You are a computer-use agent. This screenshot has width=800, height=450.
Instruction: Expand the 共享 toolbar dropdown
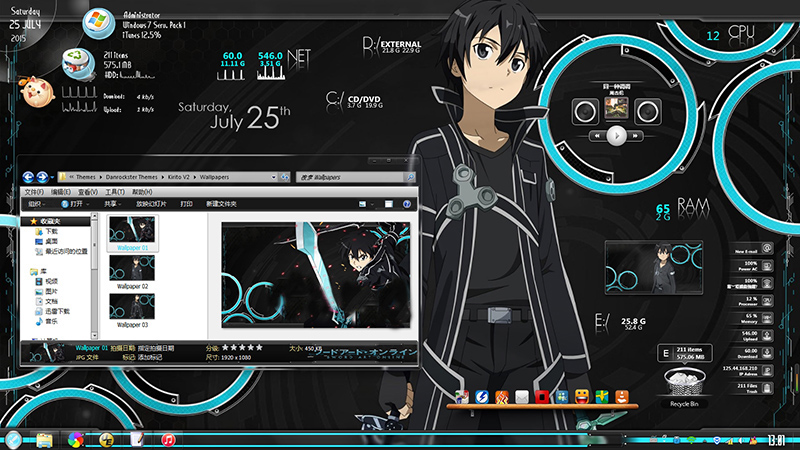pos(113,204)
